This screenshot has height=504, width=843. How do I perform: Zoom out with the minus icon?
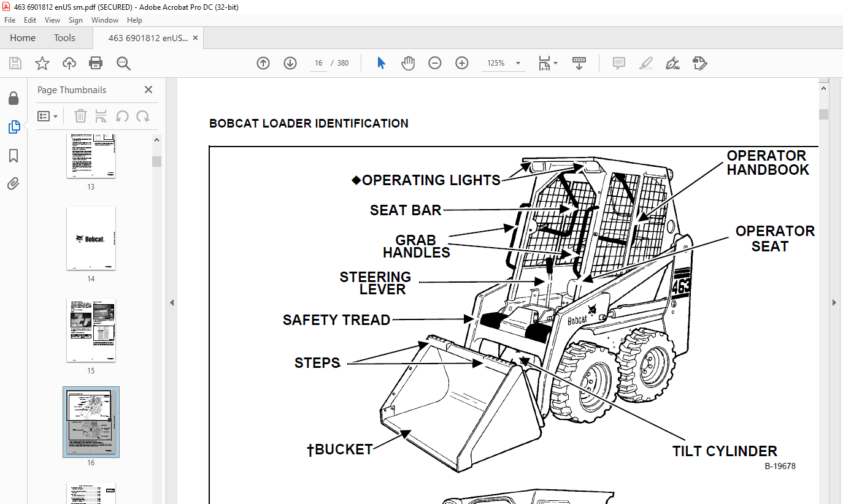pyautogui.click(x=435, y=63)
